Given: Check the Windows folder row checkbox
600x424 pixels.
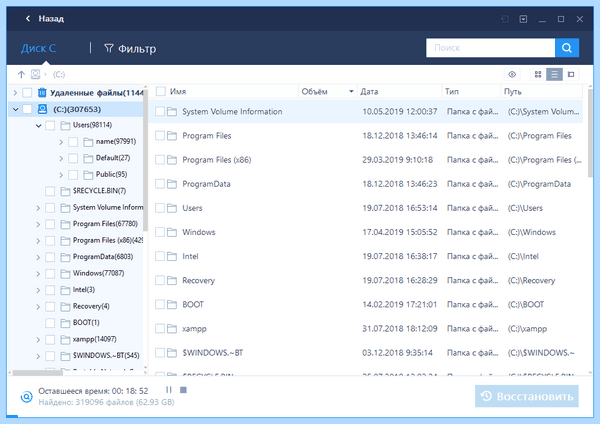Looking at the screenshot, I should [160, 232].
